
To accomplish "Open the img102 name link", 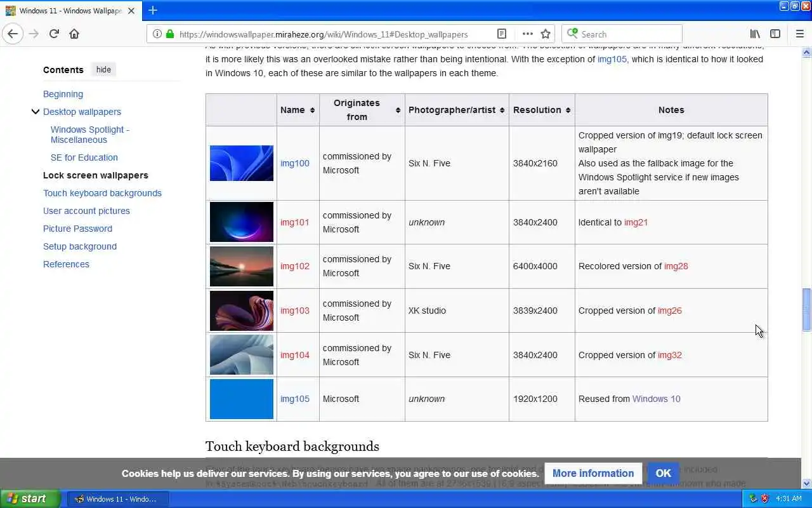I will (x=295, y=266).
